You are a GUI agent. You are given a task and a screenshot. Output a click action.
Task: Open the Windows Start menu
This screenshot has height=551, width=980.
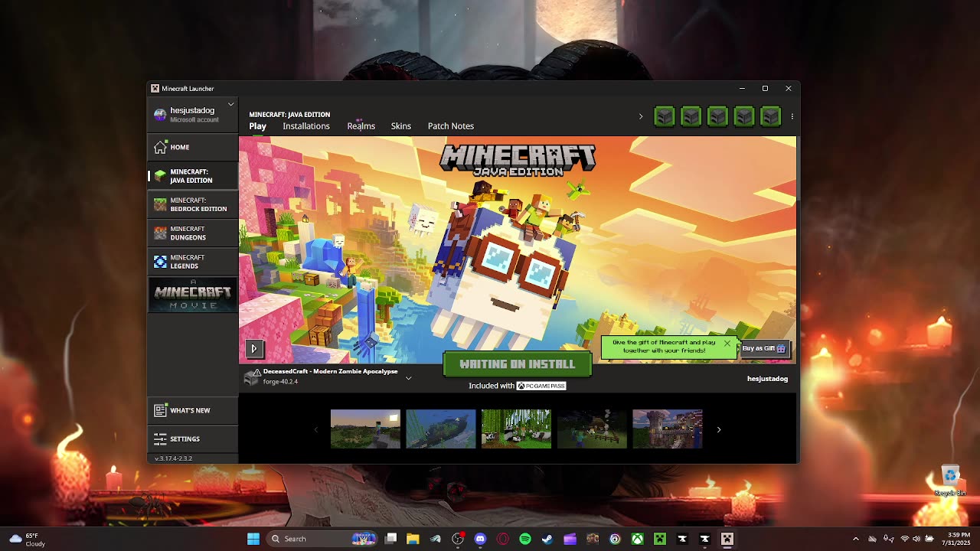(x=253, y=539)
